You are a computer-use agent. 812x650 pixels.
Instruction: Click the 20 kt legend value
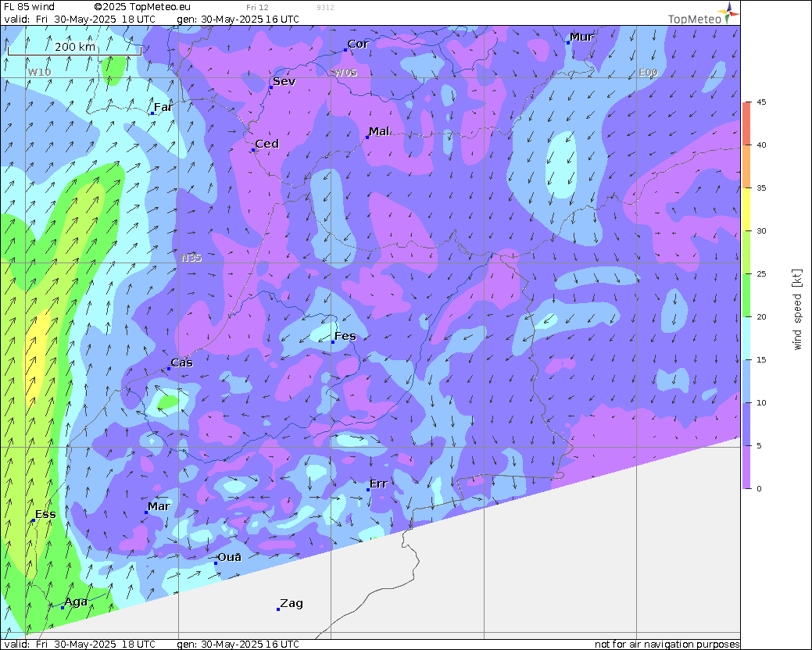761,316
